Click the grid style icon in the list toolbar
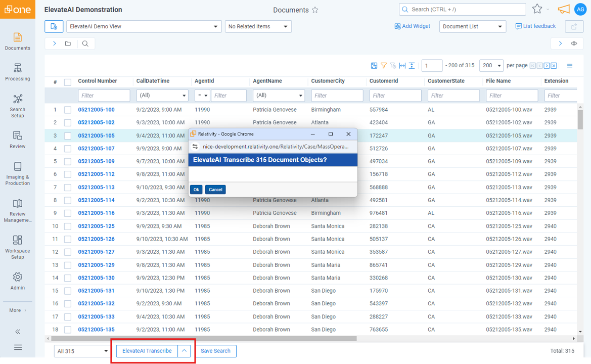The image size is (591, 364). coord(374,66)
